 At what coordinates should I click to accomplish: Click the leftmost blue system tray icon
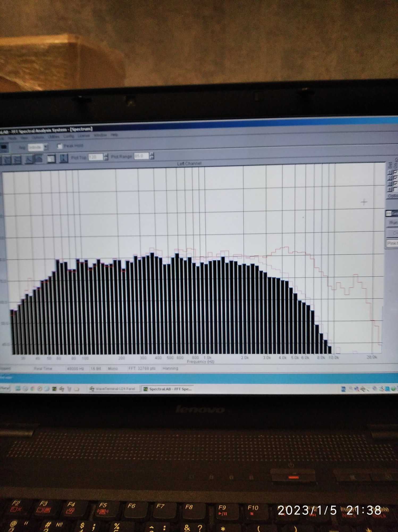(343, 389)
